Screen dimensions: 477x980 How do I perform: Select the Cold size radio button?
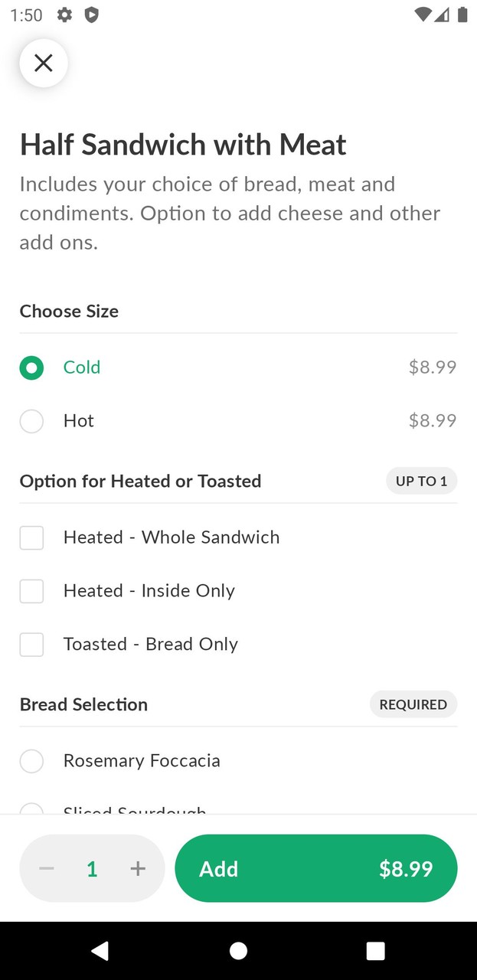[x=31, y=367]
